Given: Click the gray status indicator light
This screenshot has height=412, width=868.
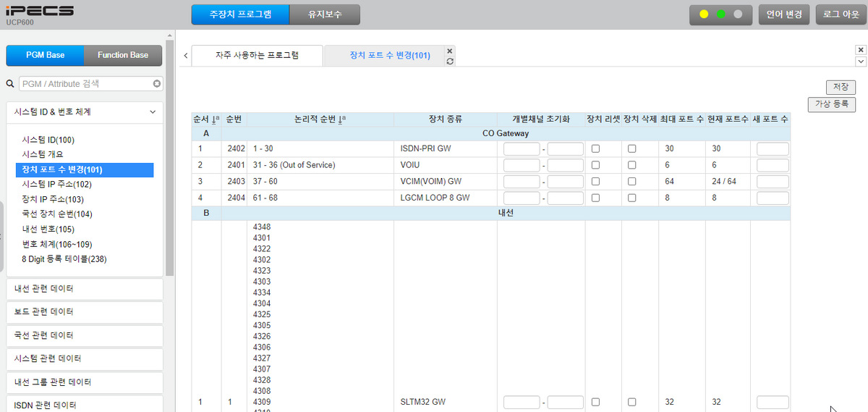Looking at the screenshot, I should 738,14.
